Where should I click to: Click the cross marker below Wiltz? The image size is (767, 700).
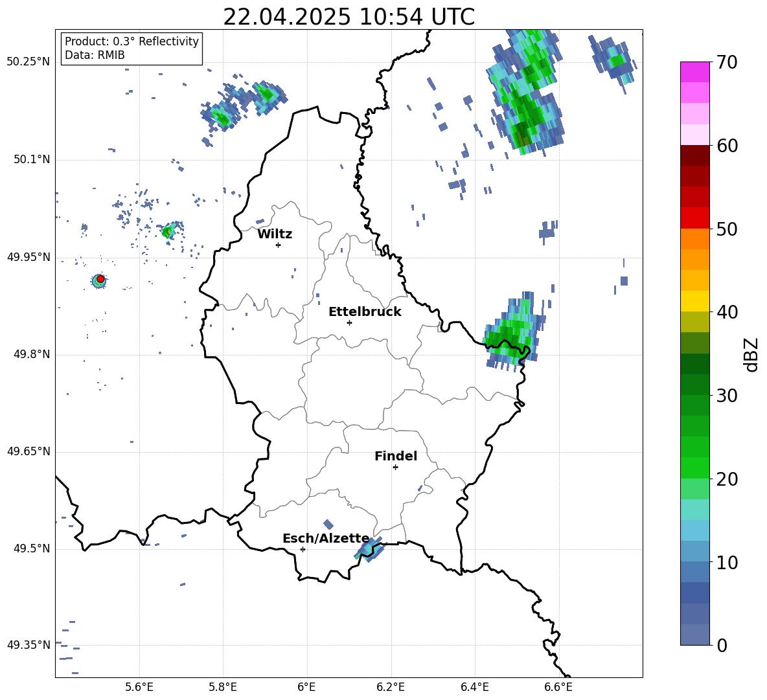[x=278, y=245]
